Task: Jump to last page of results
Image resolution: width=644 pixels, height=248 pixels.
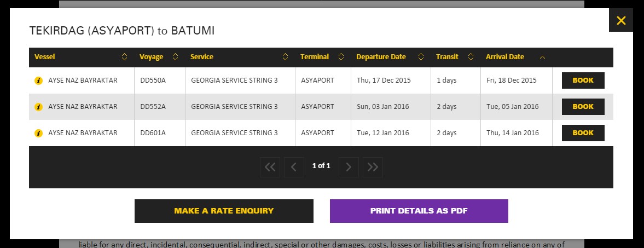Action: pos(373,167)
